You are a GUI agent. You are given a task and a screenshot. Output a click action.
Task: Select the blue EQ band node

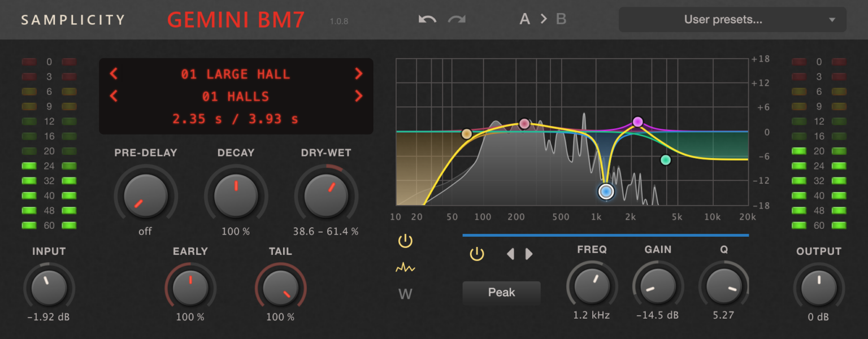tap(606, 192)
